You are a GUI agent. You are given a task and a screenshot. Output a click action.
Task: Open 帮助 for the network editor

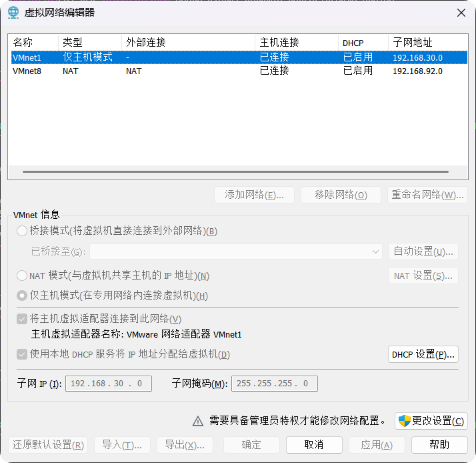(439, 445)
